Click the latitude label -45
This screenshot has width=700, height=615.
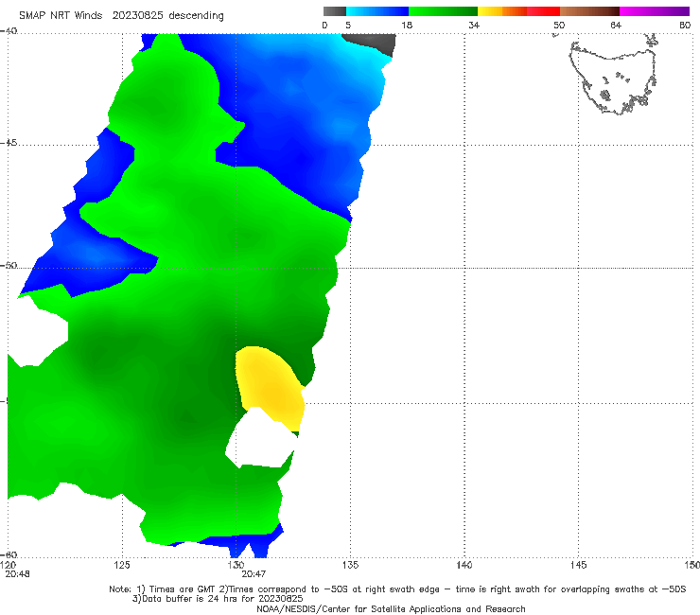coord(9,143)
